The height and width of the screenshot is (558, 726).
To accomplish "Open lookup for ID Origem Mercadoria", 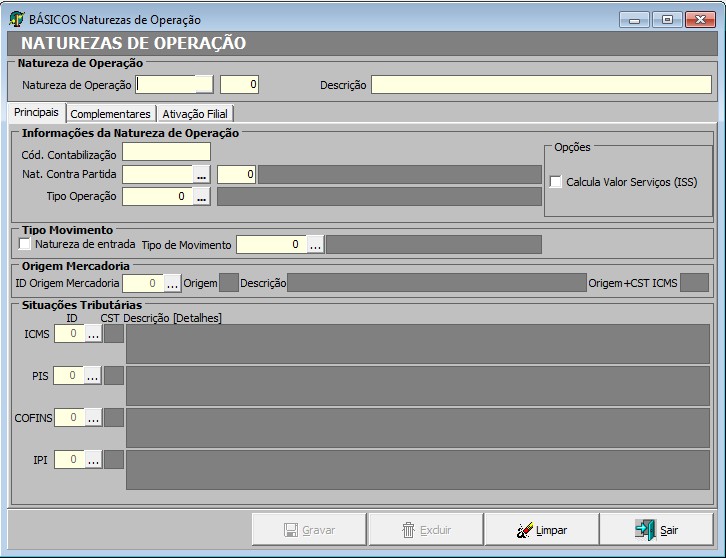I will (x=172, y=284).
